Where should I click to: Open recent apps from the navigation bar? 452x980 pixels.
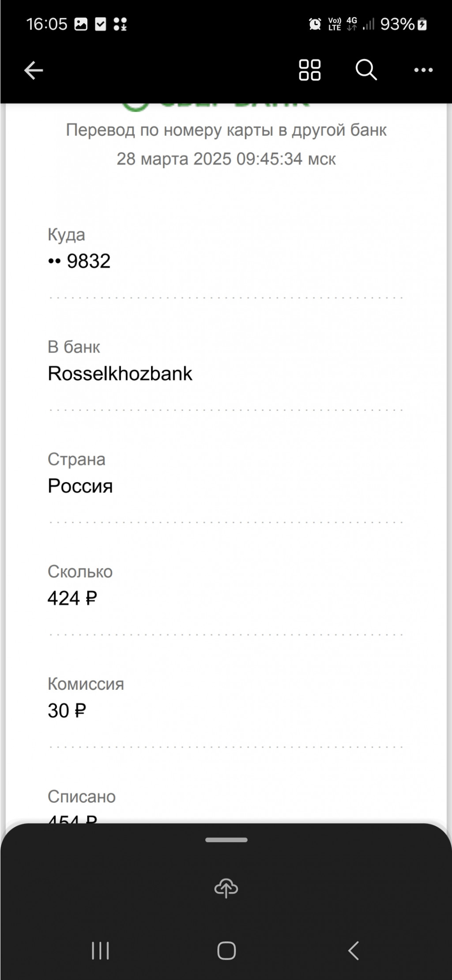pos(100,950)
